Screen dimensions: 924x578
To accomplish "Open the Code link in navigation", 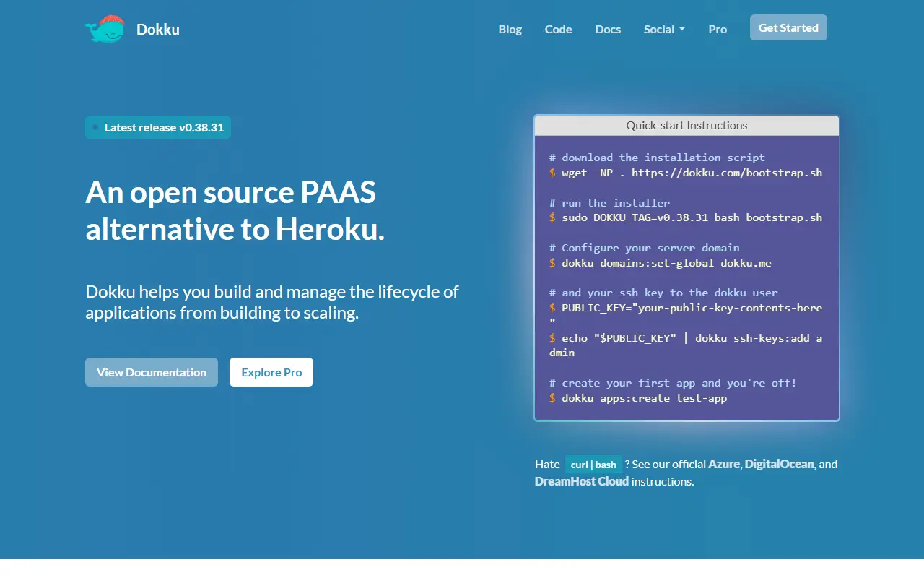I will pyautogui.click(x=558, y=29).
